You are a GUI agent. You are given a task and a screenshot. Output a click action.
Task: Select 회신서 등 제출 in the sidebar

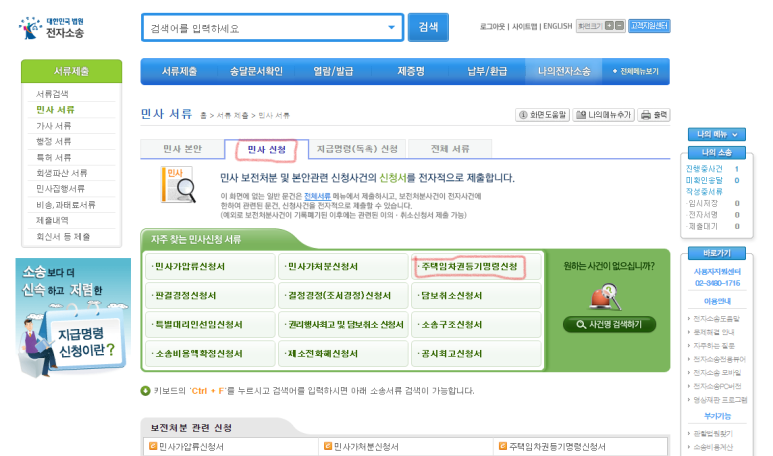[x=63, y=237]
